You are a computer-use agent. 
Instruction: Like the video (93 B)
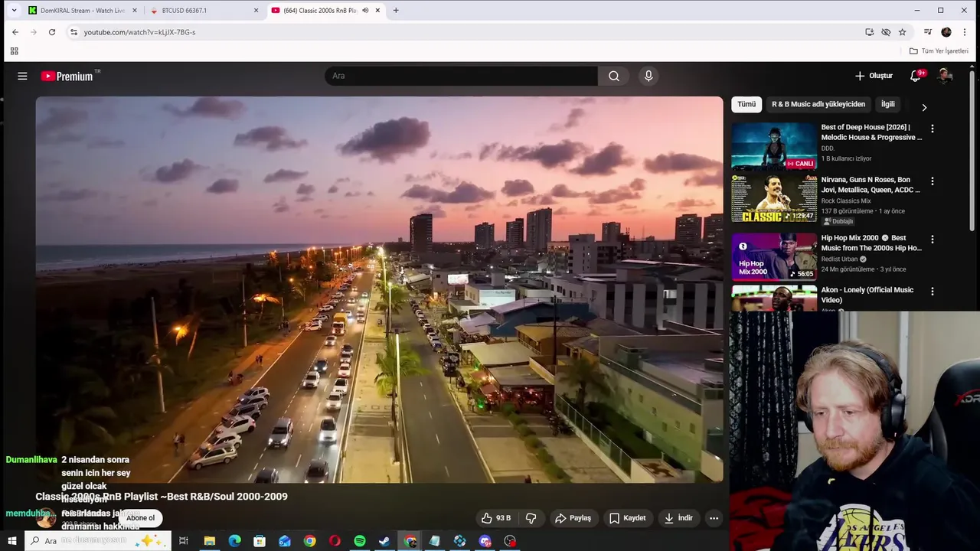click(x=495, y=518)
